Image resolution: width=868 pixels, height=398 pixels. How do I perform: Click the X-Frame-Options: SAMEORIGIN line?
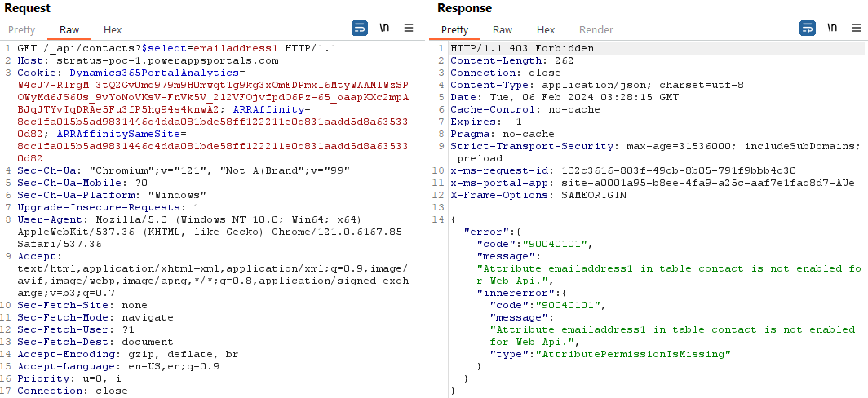click(x=538, y=195)
